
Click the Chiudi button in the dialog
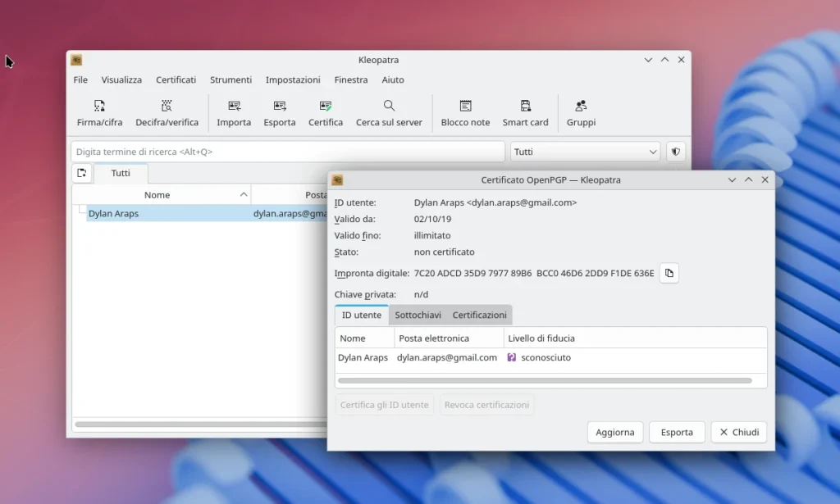click(738, 433)
